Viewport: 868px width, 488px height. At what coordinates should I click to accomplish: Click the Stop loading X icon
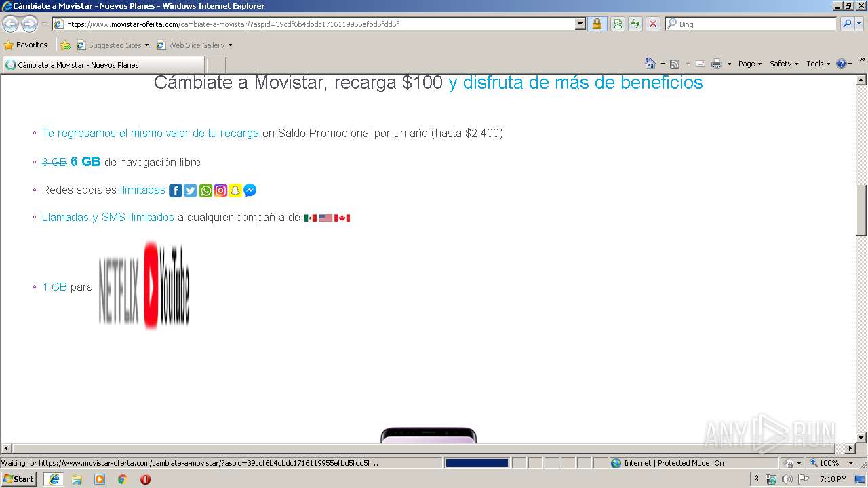click(x=653, y=24)
